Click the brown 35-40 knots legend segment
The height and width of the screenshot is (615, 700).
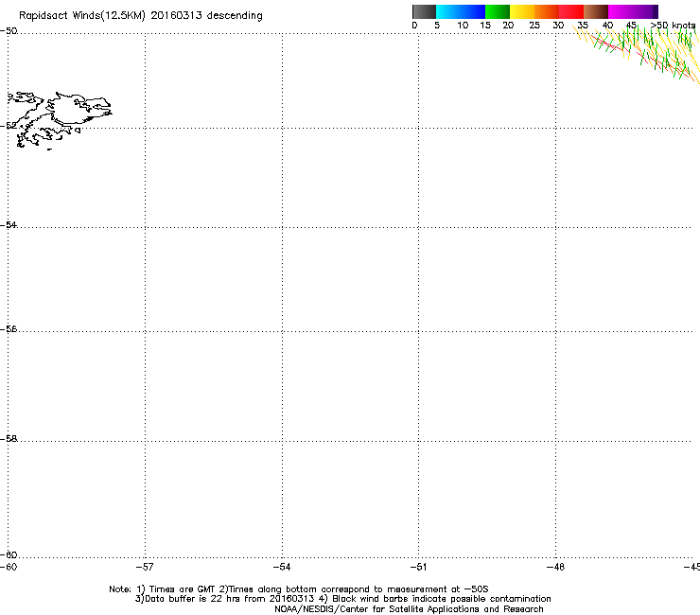pos(596,11)
